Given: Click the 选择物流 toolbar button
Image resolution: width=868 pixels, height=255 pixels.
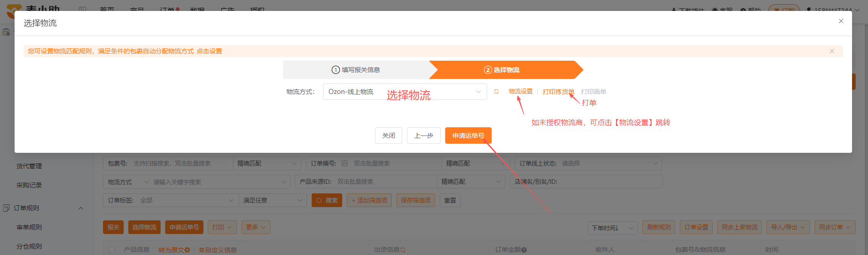Looking at the screenshot, I should [x=144, y=227].
